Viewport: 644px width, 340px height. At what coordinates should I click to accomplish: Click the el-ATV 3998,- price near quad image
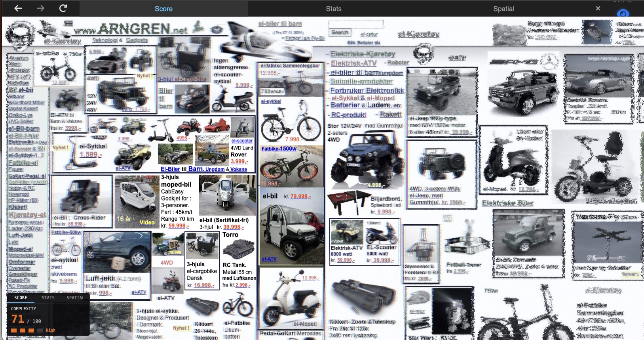tap(73, 128)
